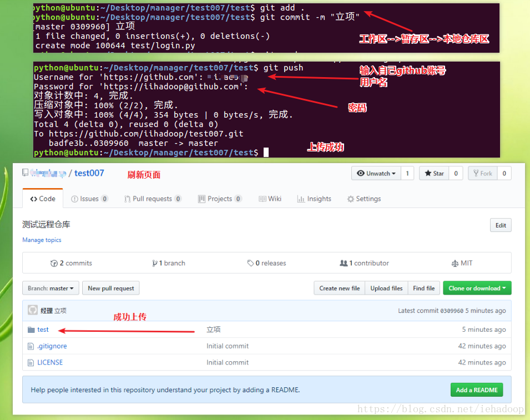This screenshot has width=530, height=420.
Task: Click the eye icon in the Unwatch button
Action: pyautogui.click(x=361, y=173)
